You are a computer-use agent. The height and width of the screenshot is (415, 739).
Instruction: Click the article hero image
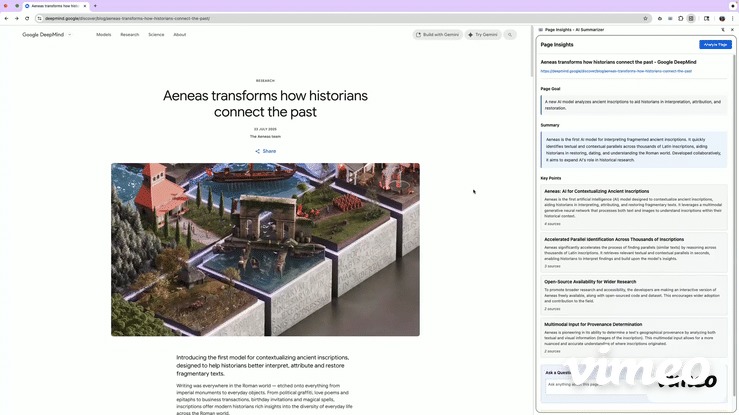pyautogui.click(x=265, y=250)
